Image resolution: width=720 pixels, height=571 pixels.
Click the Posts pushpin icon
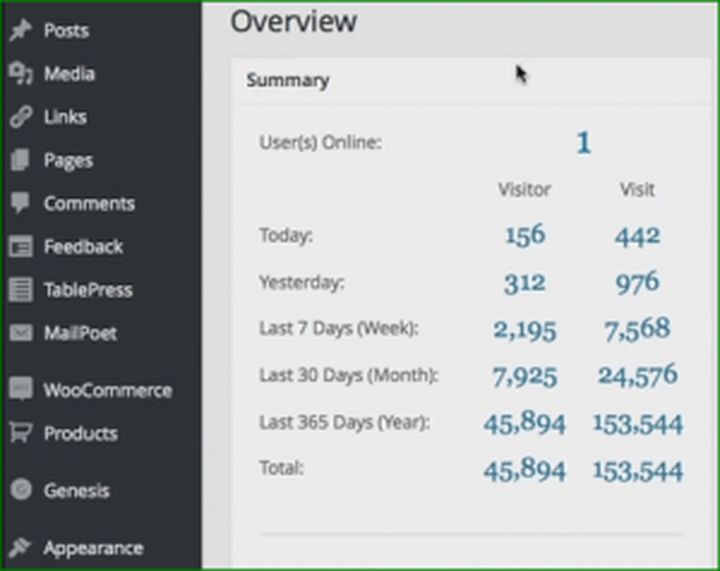(20, 31)
